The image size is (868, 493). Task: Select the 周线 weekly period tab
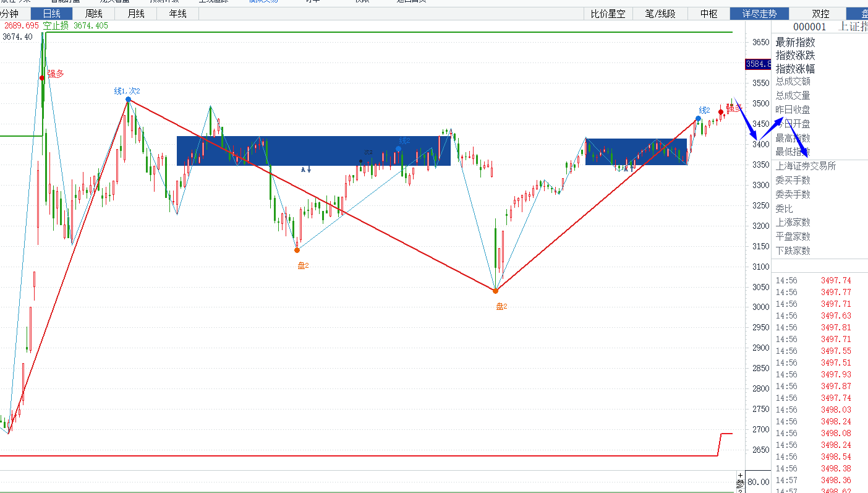point(93,14)
